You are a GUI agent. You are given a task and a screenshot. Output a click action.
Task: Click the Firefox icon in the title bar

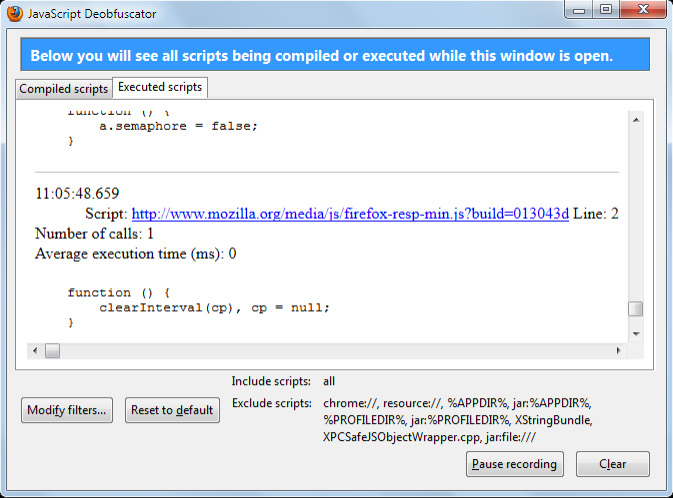[x=14, y=12]
